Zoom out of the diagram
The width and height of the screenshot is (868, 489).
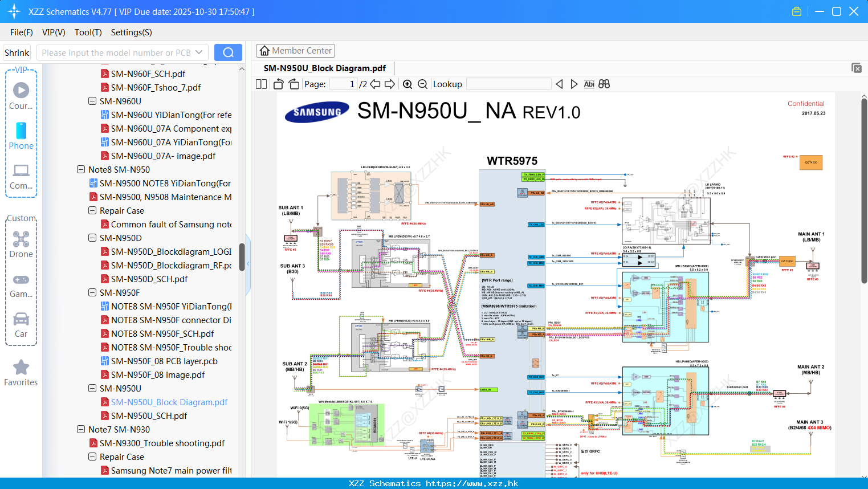(422, 84)
